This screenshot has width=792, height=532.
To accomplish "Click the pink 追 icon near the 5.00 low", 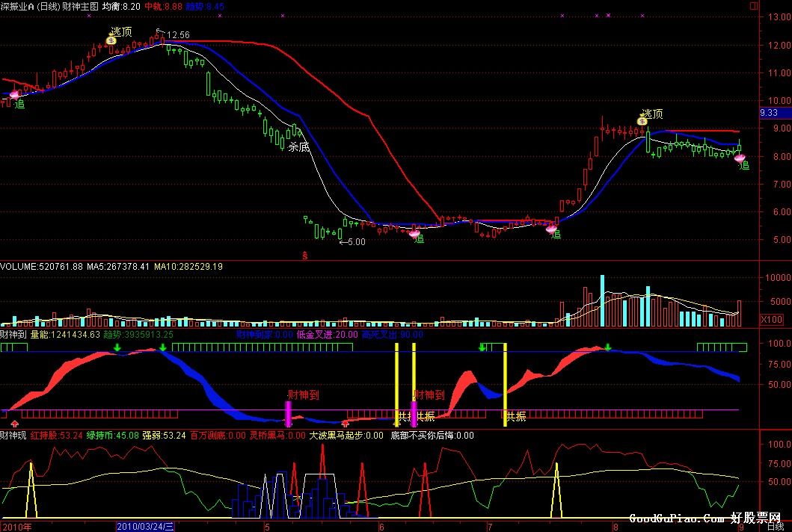I will coord(414,233).
